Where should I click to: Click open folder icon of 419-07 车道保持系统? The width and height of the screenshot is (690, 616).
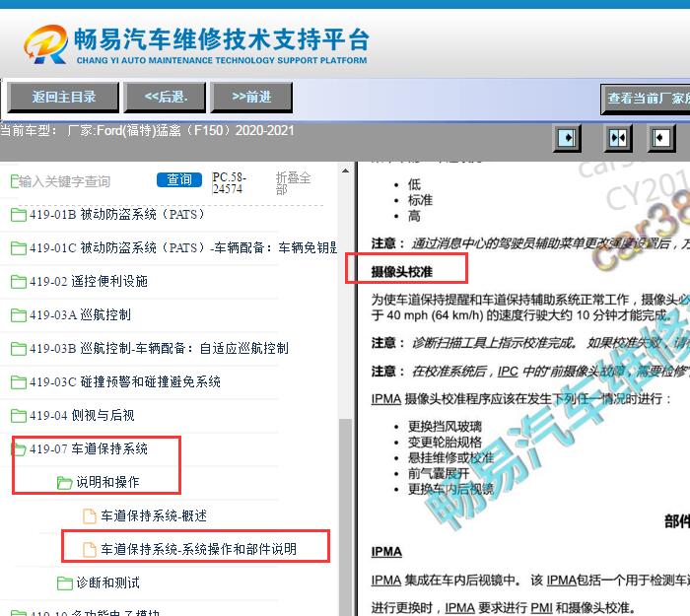pos(19,448)
